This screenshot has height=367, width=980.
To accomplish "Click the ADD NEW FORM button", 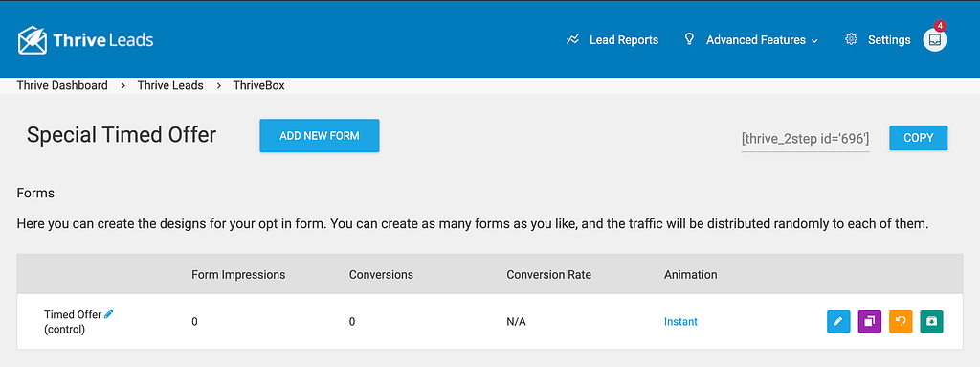I will click(320, 136).
